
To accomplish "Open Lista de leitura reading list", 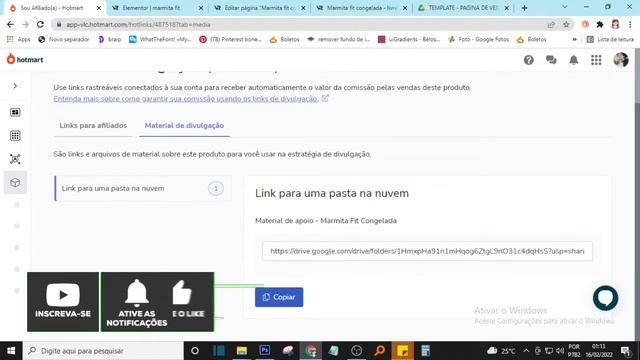I will click(x=610, y=40).
